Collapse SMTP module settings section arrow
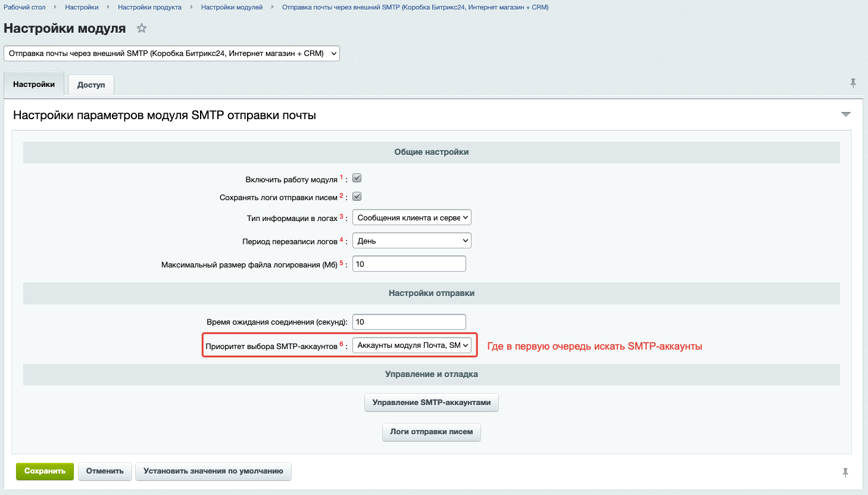The image size is (868, 495). click(x=846, y=114)
